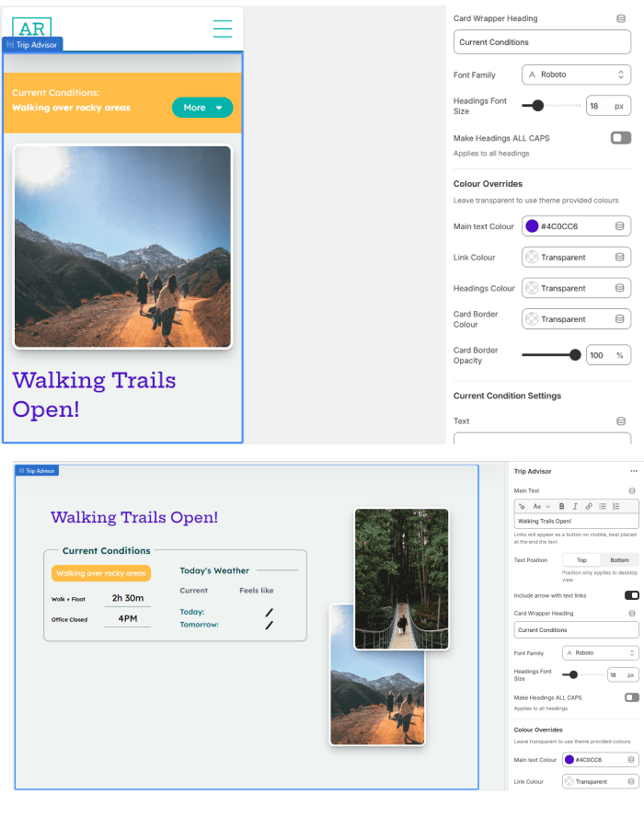Viewport: 644px width, 828px height.
Task: Select the bulleted list icon
Action: pyautogui.click(x=603, y=506)
